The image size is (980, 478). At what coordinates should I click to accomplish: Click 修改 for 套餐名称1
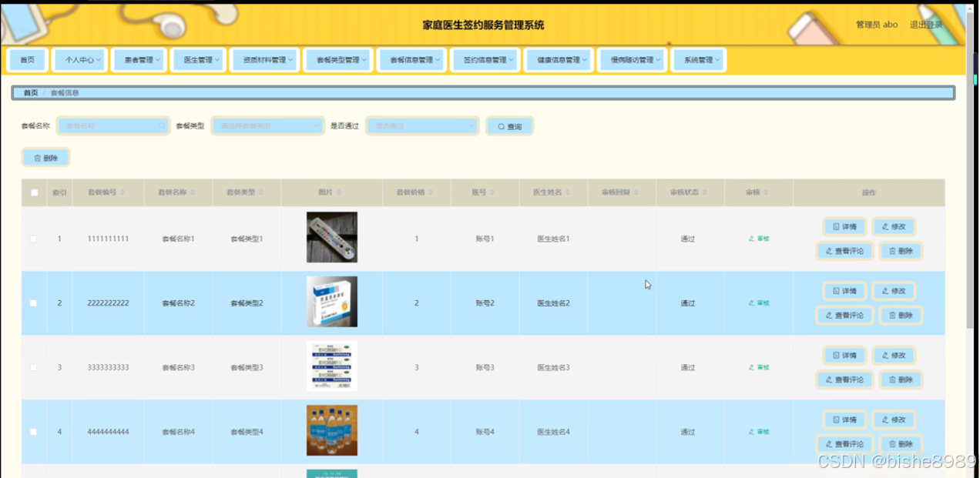click(x=894, y=226)
